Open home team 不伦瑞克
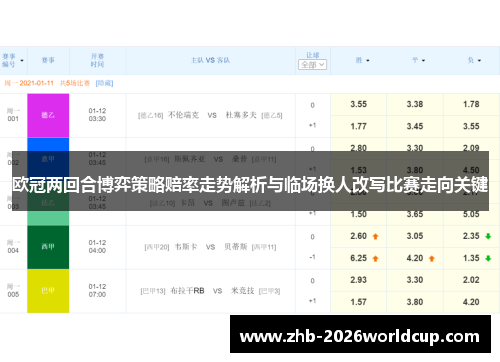The image size is (500, 362). click(x=183, y=115)
